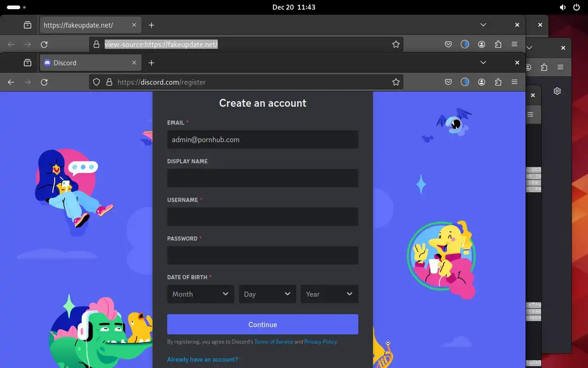Open the Day dropdown
588x368 pixels.
click(267, 294)
